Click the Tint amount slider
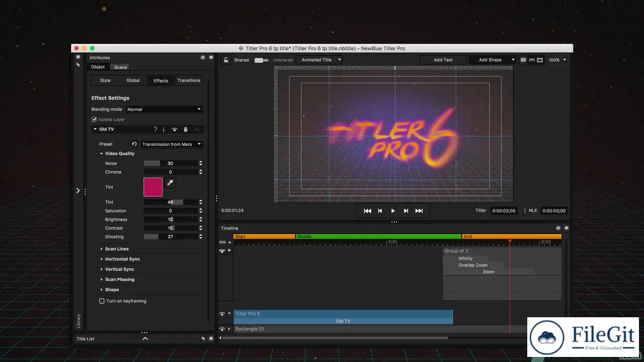Screen dimensions: 644x362 (x=171, y=202)
